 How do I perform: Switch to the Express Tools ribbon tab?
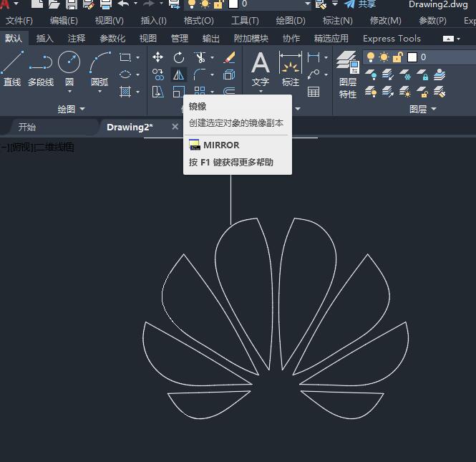pyautogui.click(x=392, y=38)
